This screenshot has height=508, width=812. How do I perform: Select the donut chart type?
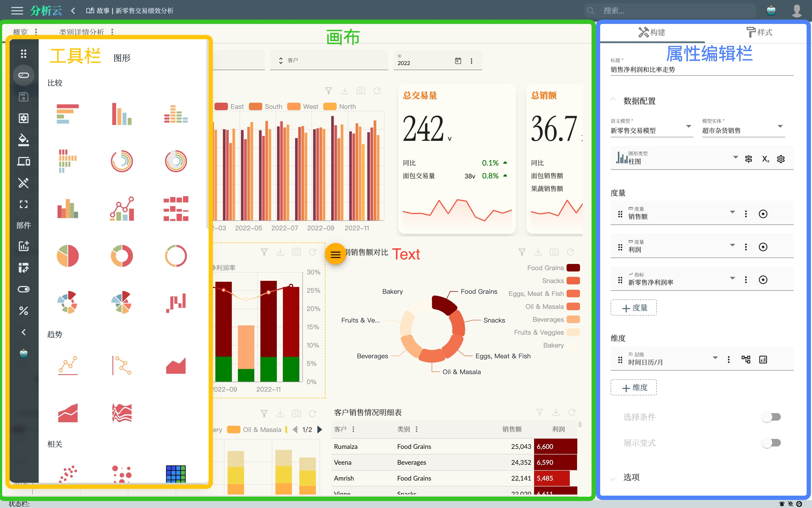click(x=121, y=256)
